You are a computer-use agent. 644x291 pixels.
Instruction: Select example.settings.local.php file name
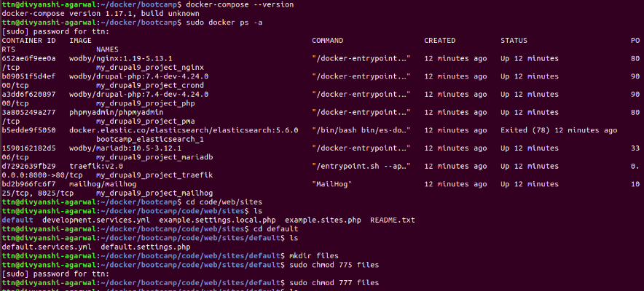tap(217, 220)
